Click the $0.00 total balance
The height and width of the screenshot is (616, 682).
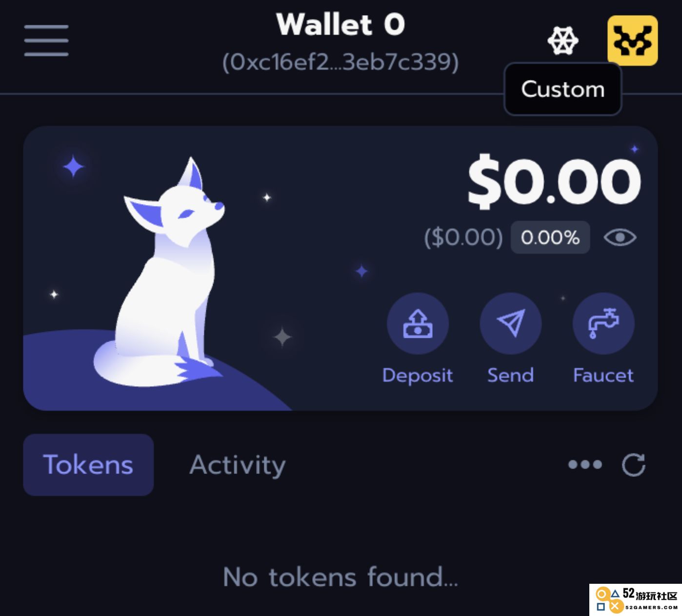(554, 181)
